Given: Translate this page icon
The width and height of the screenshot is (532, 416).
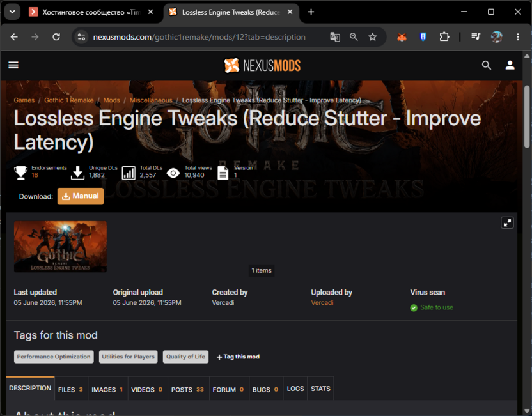Looking at the screenshot, I should click(x=335, y=37).
